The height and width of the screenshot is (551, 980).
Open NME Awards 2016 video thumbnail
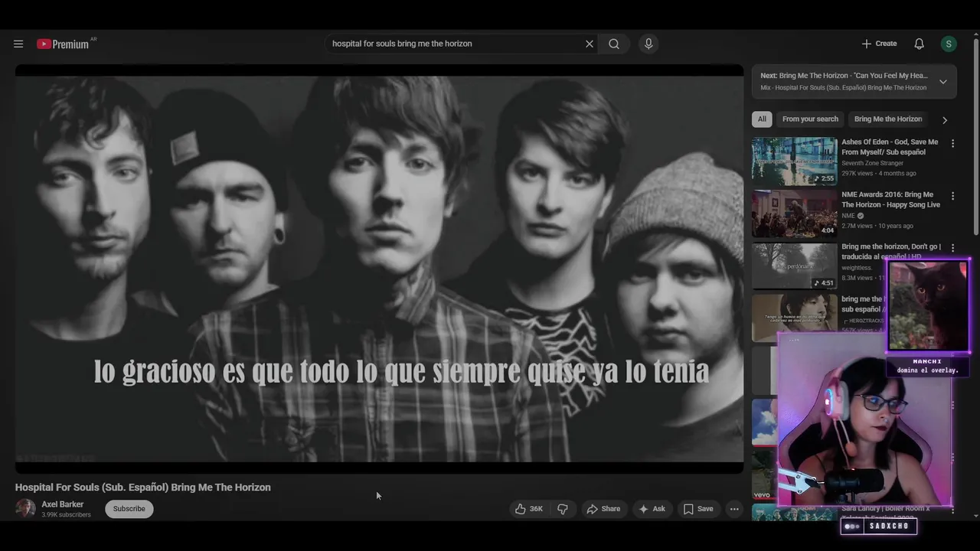click(x=795, y=214)
